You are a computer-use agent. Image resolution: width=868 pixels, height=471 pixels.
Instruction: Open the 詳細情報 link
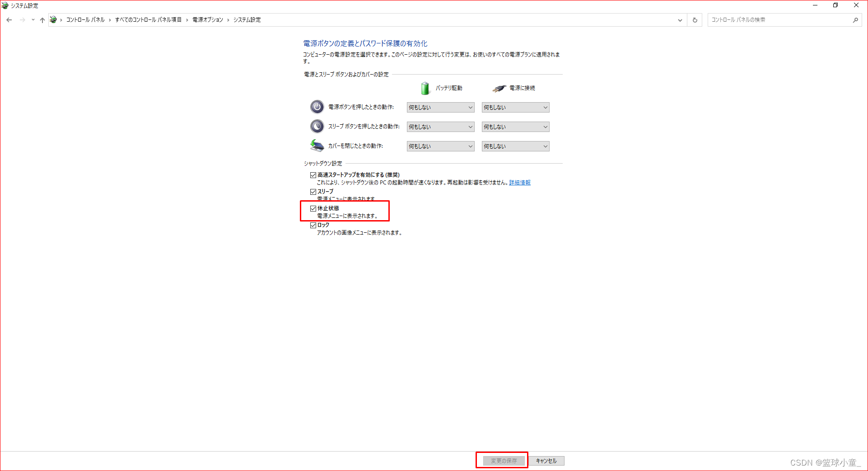pyautogui.click(x=520, y=183)
